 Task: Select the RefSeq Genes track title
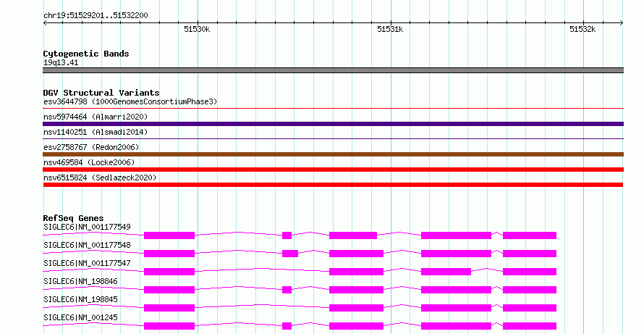coord(73,218)
